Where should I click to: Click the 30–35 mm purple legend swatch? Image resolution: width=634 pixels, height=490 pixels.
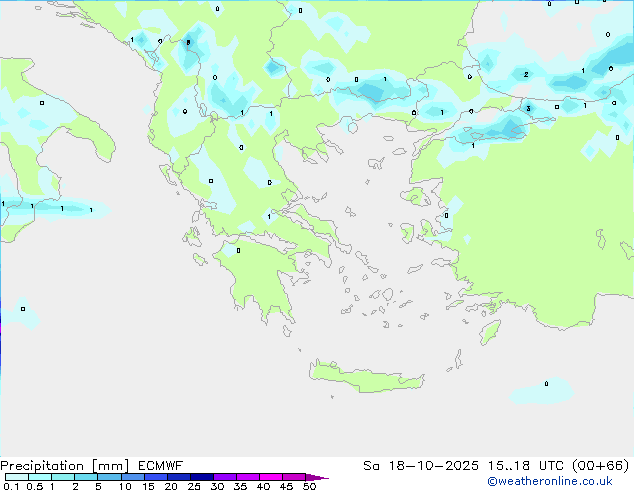pyautogui.click(x=225, y=477)
